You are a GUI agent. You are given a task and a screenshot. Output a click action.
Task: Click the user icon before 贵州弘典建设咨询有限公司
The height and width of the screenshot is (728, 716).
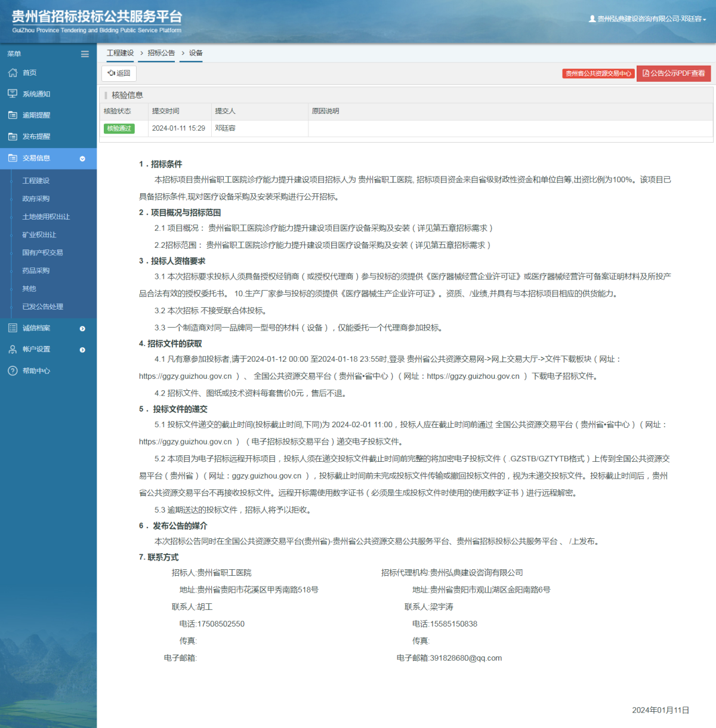(591, 18)
